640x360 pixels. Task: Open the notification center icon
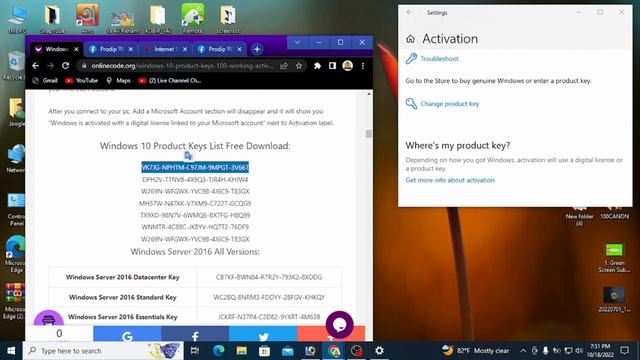[624, 351]
